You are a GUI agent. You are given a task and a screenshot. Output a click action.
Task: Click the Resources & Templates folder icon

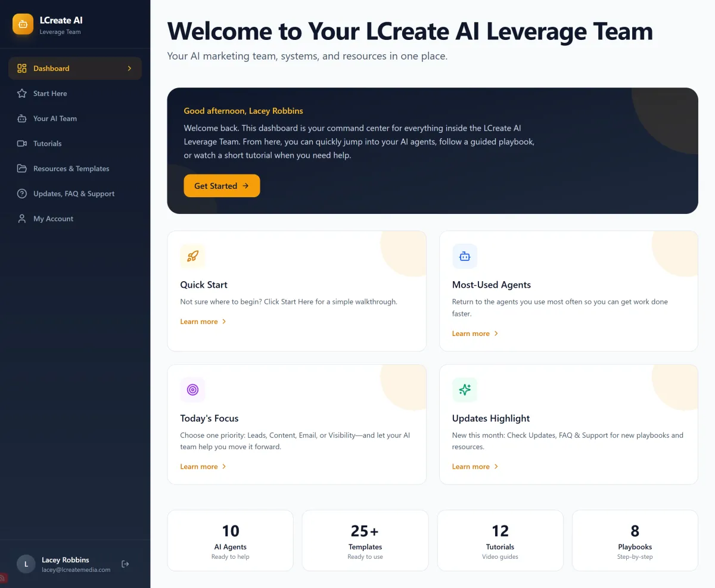point(22,169)
